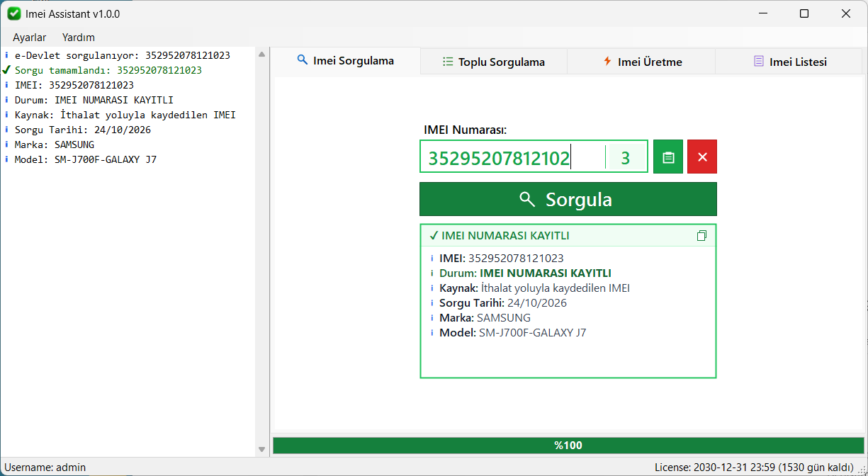Click the IMEI NUMARASI KAYITLI result header

coord(568,236)
